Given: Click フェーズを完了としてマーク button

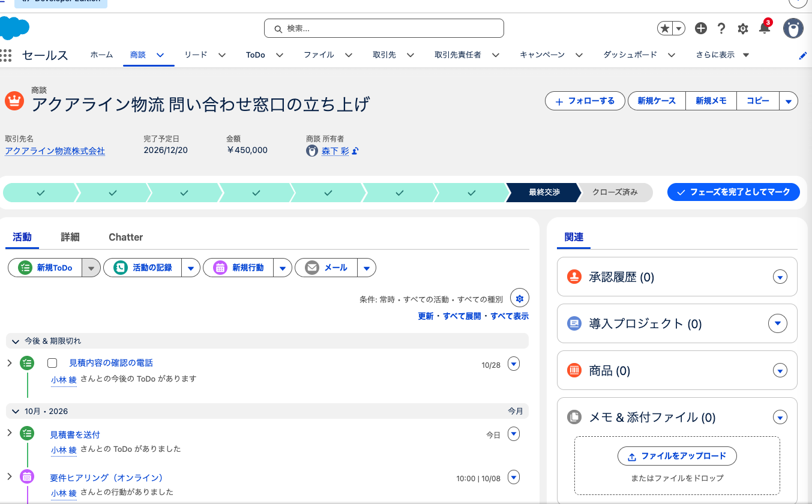Looking at the screenshot, I should point(733,192).
